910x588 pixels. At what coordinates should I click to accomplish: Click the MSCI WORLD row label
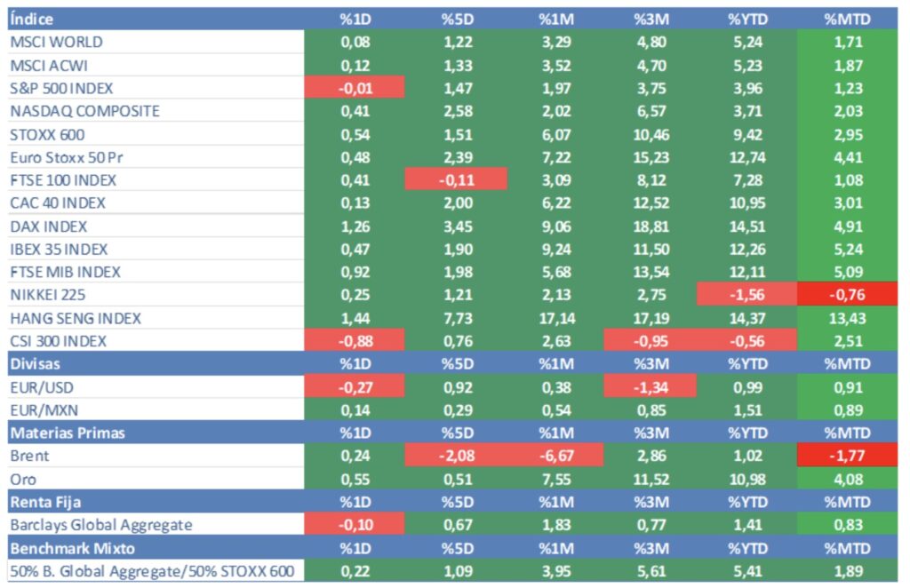(55, 42)
